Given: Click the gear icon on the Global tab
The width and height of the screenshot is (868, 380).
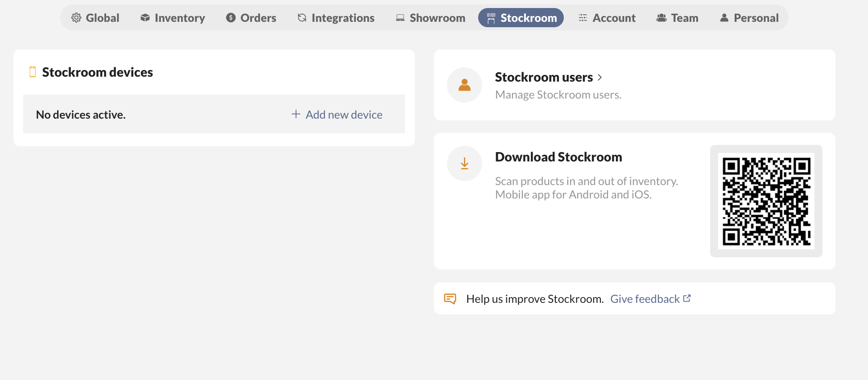Looking at the screenshot, I should pyautogui.click(x=77, y=17).
